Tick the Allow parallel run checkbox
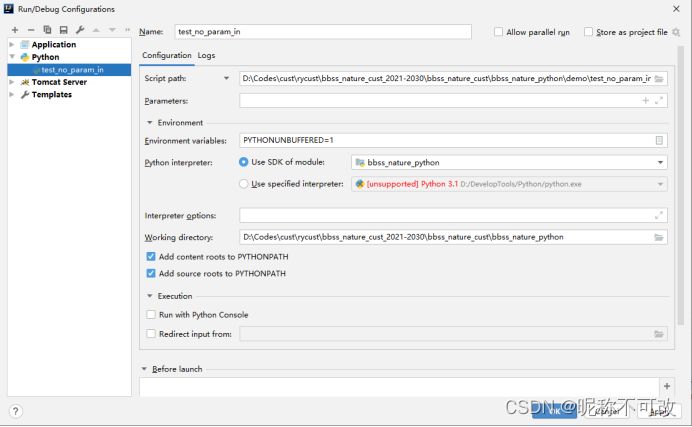692x427 pixels. pyautogui.click(x=499, y=32)
